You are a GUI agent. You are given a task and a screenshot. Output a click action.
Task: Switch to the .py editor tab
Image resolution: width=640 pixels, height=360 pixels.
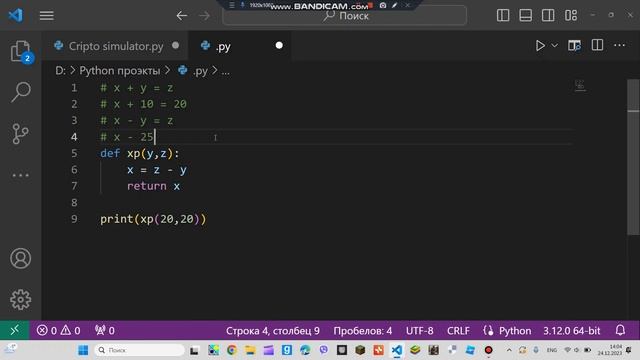240,46
